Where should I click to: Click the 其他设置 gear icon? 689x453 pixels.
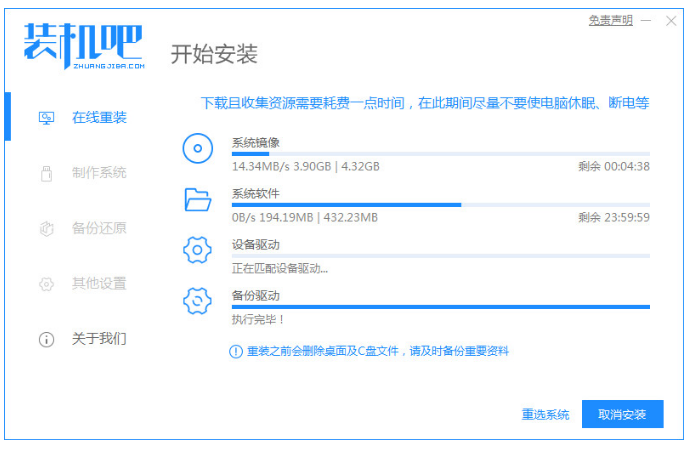(x=46, y=284)
